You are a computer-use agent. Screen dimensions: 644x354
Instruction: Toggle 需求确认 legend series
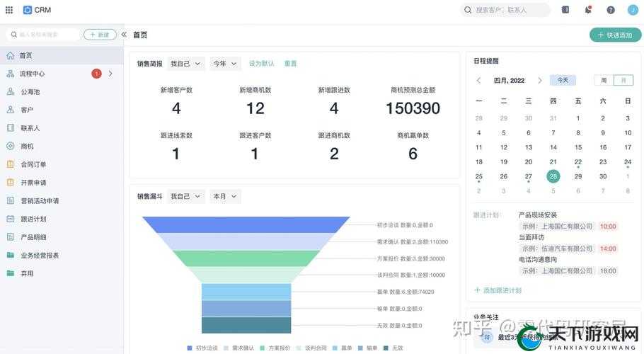click(x=238, y=348)
